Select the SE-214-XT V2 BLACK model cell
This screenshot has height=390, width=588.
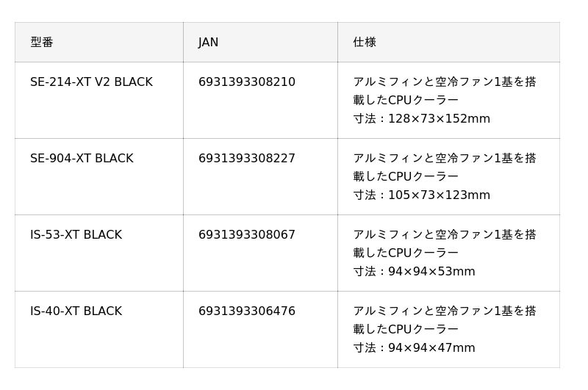tap(91, 82)
